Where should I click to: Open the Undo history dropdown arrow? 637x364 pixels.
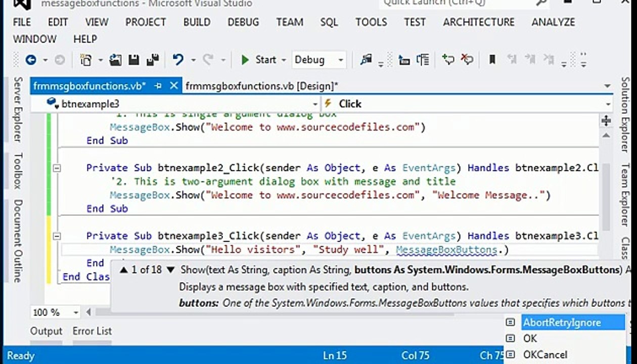[x=193, y=60]
